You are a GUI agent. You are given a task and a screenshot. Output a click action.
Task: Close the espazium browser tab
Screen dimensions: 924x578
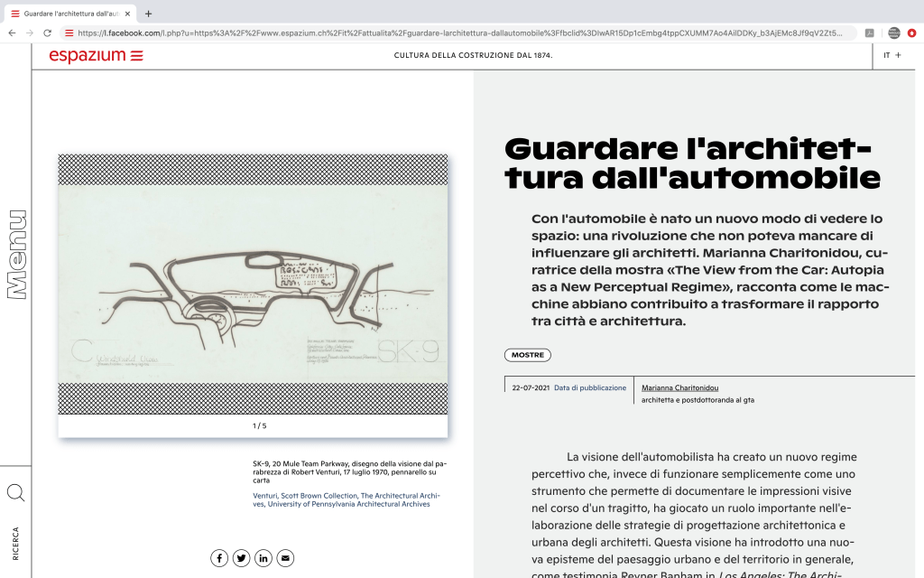(x=127, y=14)
